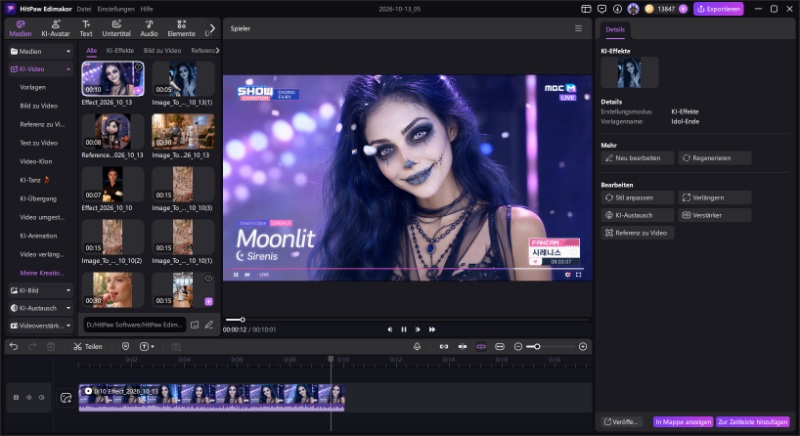Open the Hilfe menu
This screenshot has width=800, height=436.
[x=146, y=9]
